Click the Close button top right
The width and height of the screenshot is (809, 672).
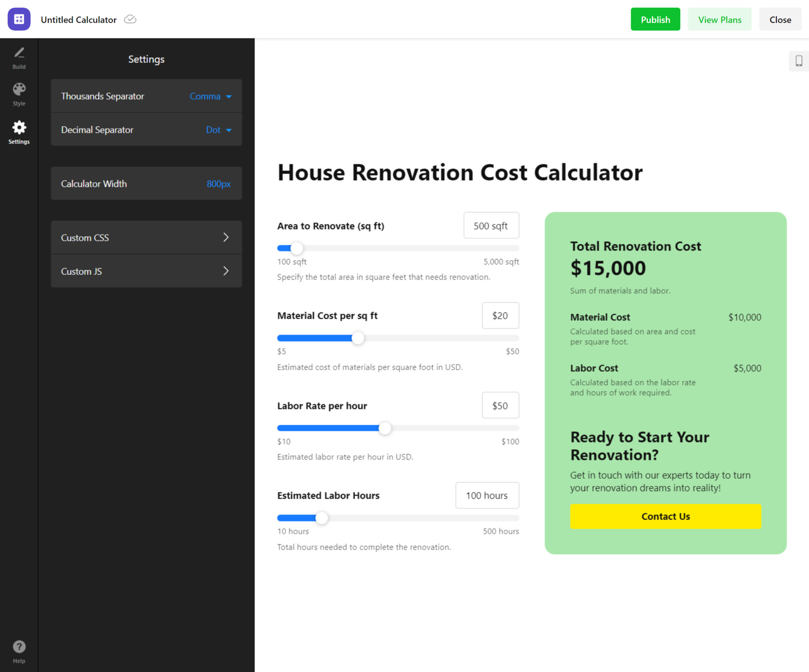click(x=780, y=19)
